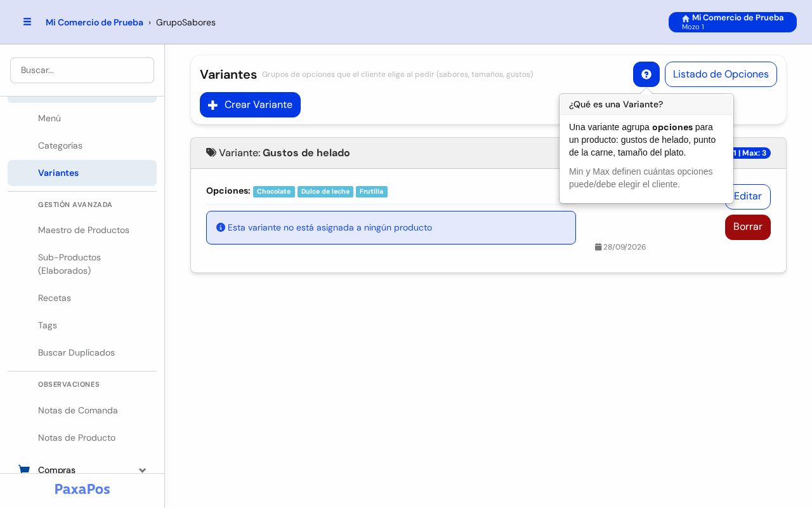
Task: Click the Compras shopping cart icon
Action: (x=24, y=470)
